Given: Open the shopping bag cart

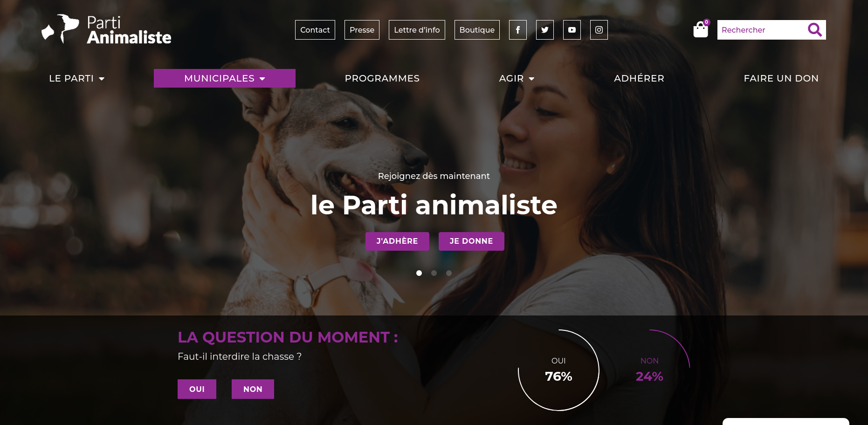Looking at the screenshot, I should (x=701, y=29).
